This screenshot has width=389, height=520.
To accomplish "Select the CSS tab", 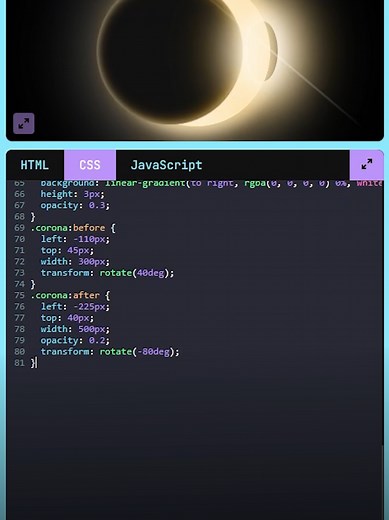I will click(x=90, y=165).
